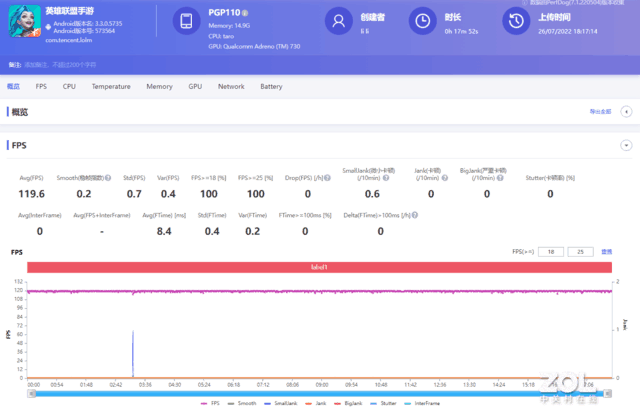Click the blue timeline range slider

(x=320, y=393)
